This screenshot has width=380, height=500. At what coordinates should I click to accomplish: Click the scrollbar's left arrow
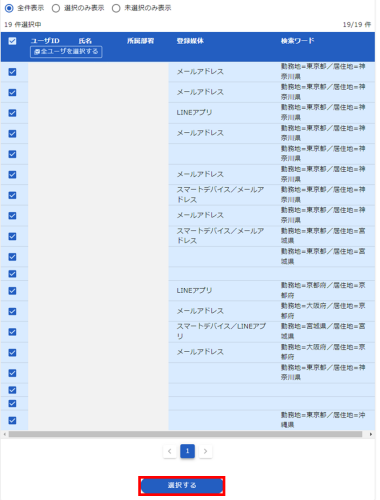pyautogui.click(x=4, y=434)
